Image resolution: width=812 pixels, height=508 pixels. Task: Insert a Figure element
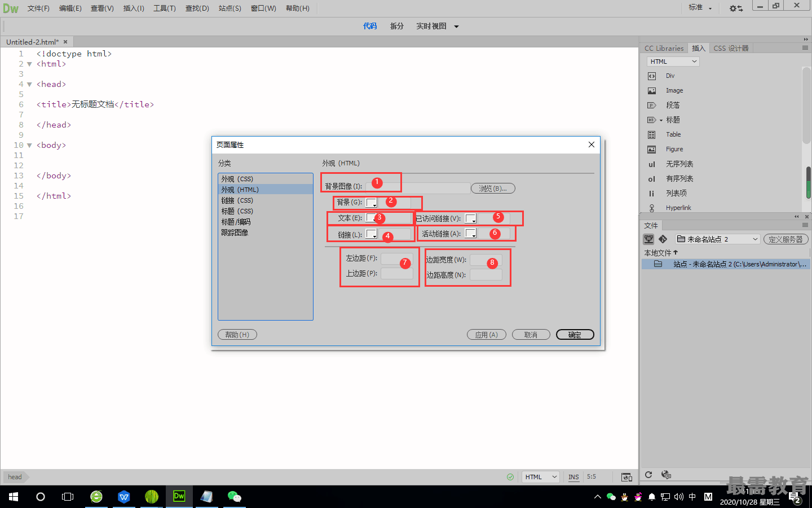[674, 149]
